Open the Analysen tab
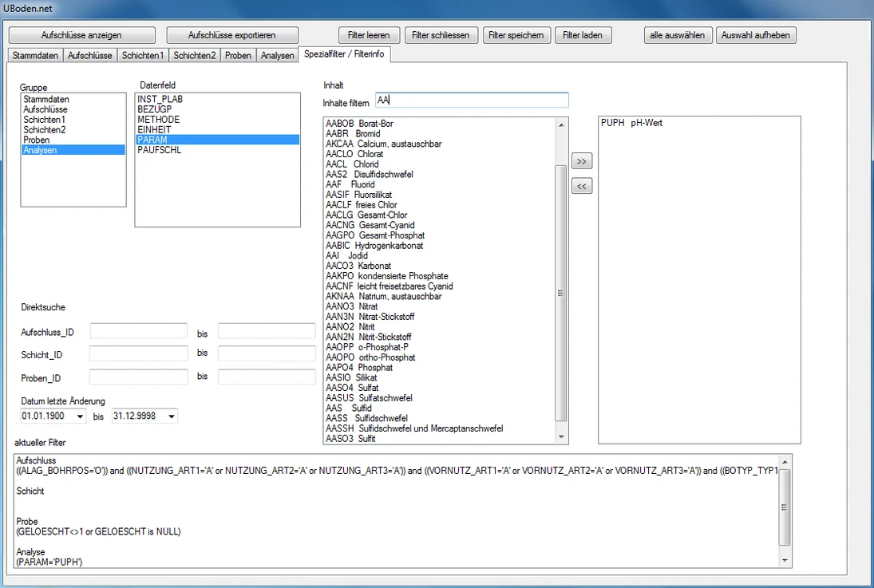The image size is (874, 588). [x=277, y=55]
